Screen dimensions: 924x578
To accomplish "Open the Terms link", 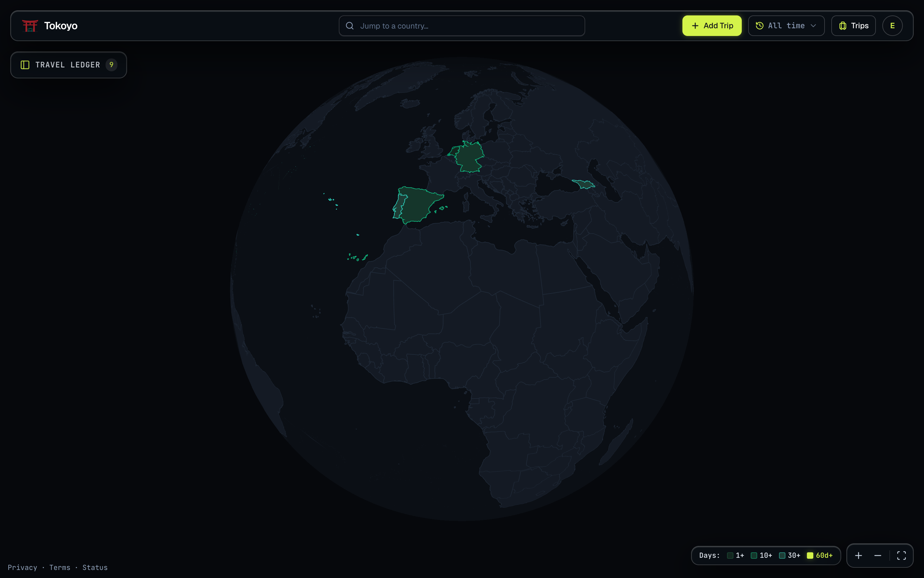I will pyautogui.click(x=60, y=567).
